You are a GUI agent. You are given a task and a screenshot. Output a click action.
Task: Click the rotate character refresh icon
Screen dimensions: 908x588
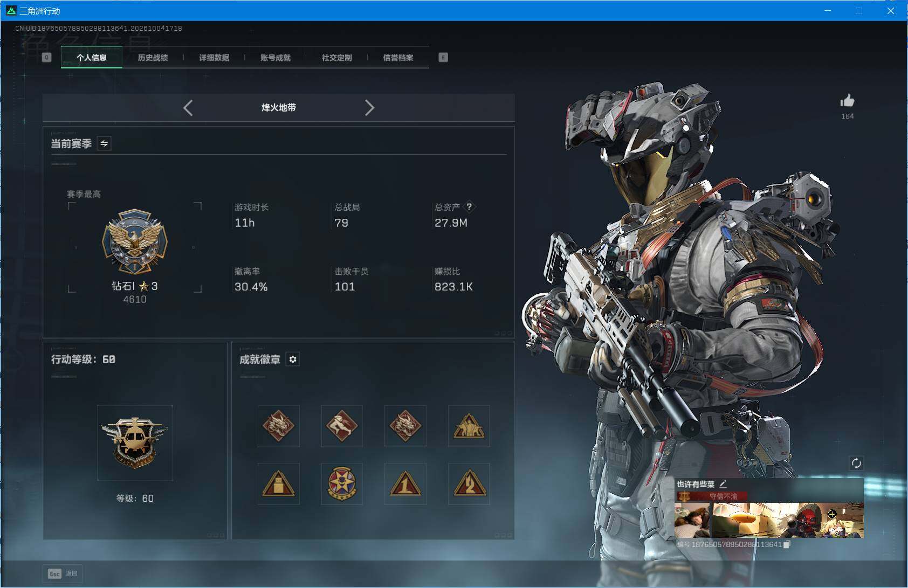point(856,463)
